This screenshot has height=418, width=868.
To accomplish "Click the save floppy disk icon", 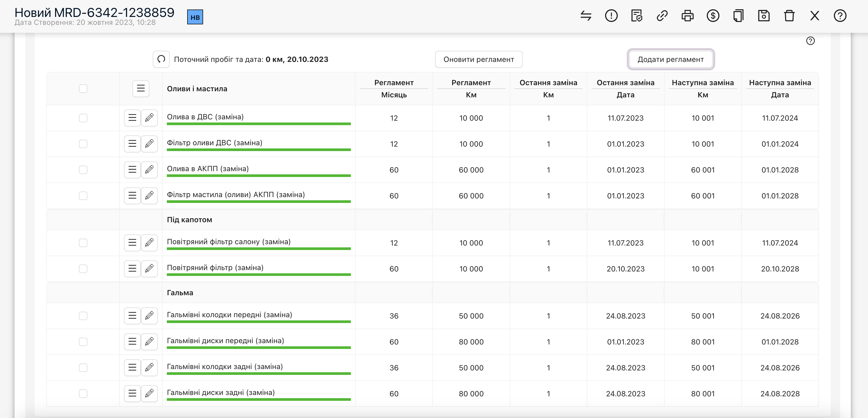I will pyautogui.click(x=764, y=16).
